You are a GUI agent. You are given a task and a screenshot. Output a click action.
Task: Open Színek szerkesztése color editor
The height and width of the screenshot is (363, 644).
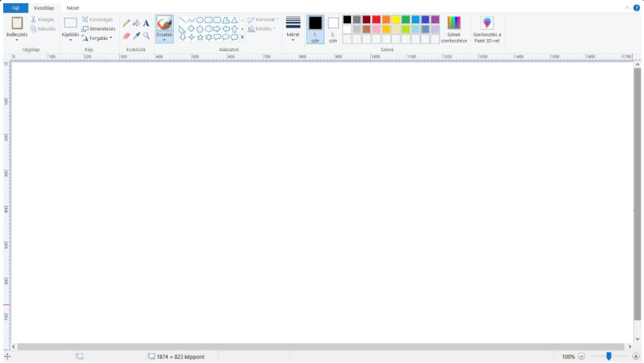(454, 29)
